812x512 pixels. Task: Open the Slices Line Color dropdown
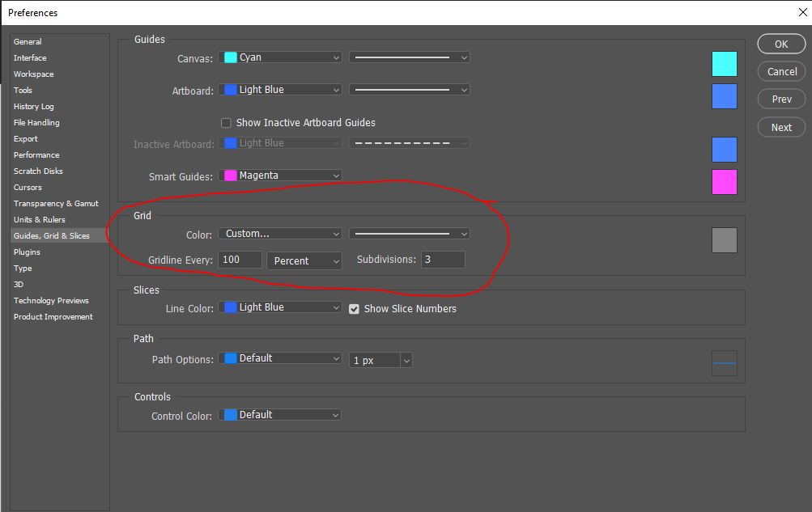pyautogui.click(x=279, y=307)
